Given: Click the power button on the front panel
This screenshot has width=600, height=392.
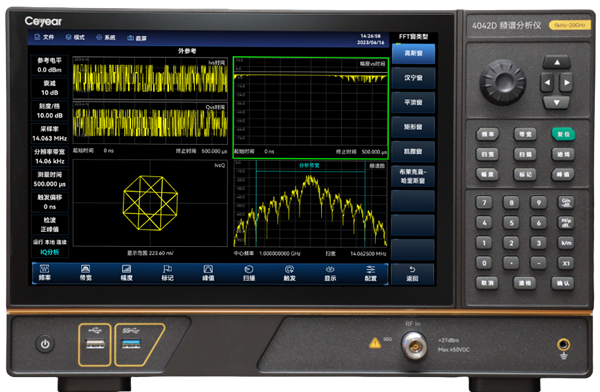Looking at the screenshot, I should [x=45, y=344].
